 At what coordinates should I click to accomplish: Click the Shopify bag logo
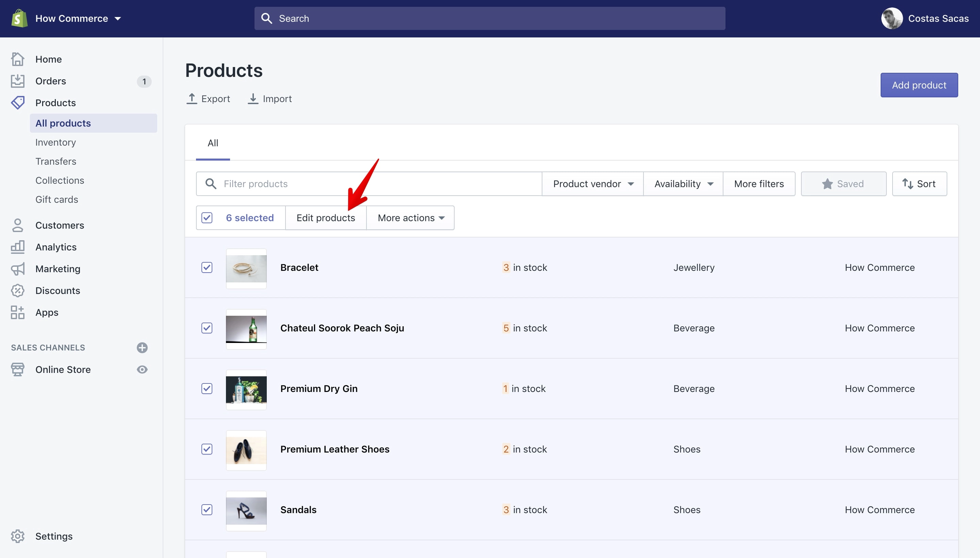tap(19, 18)
